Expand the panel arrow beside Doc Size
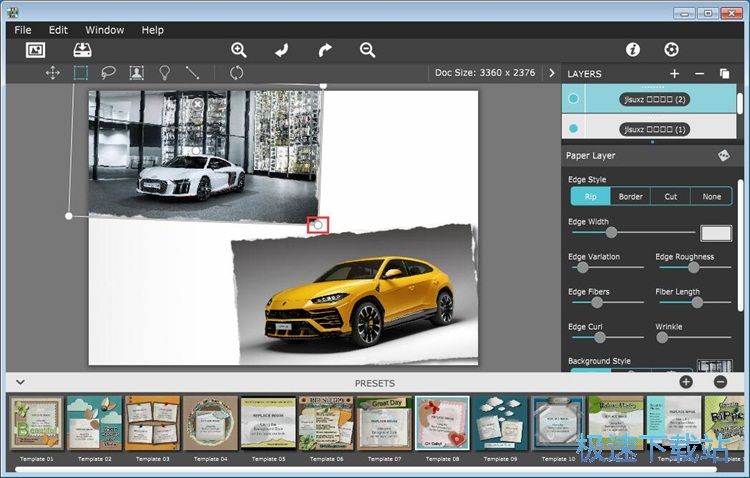750x478 pixels. point(550,73)
